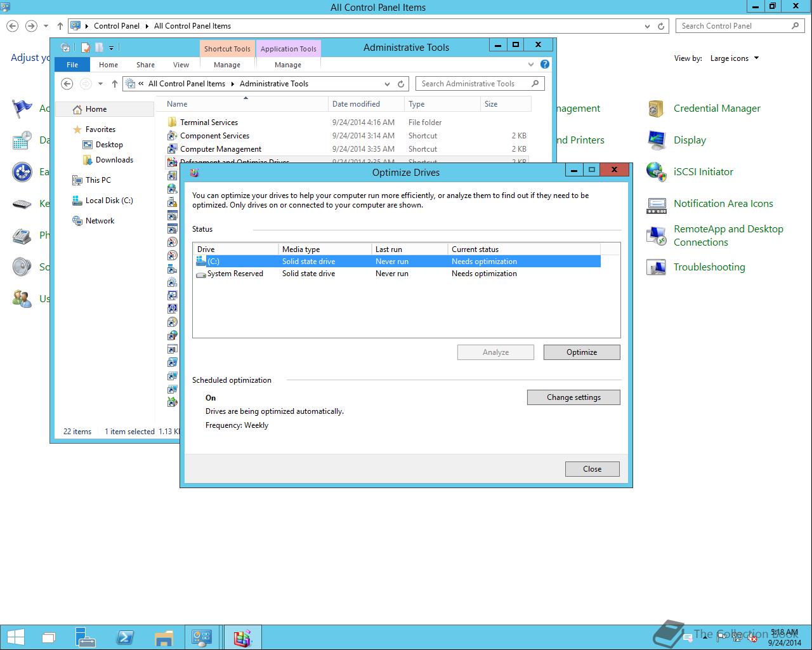This screenshot has width=812, height=650.
Task: Go up one level in Control Panel
Action: (x=60, y=26)
